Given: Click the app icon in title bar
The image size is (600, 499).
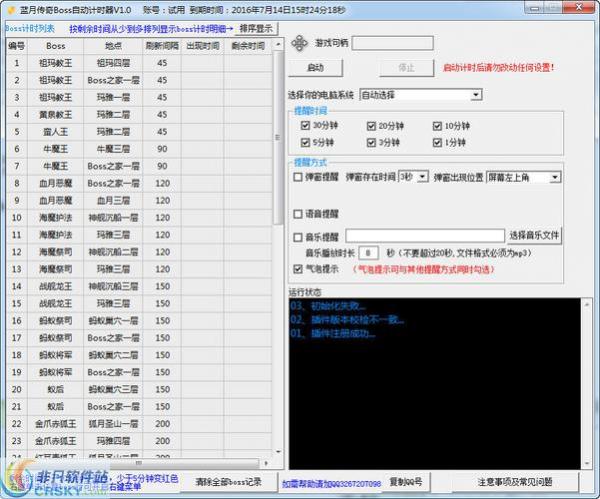Looking at the screenshot, I should click(x=12, y=10).
